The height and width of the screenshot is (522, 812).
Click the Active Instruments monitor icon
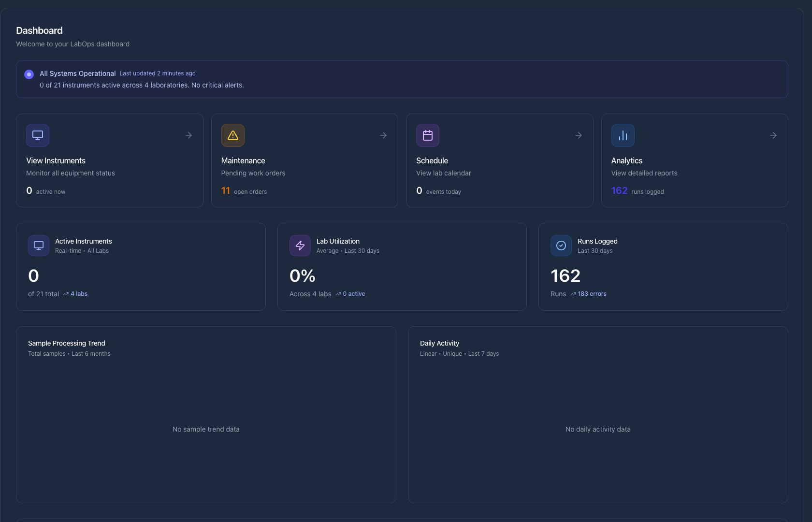pos(39,246)
